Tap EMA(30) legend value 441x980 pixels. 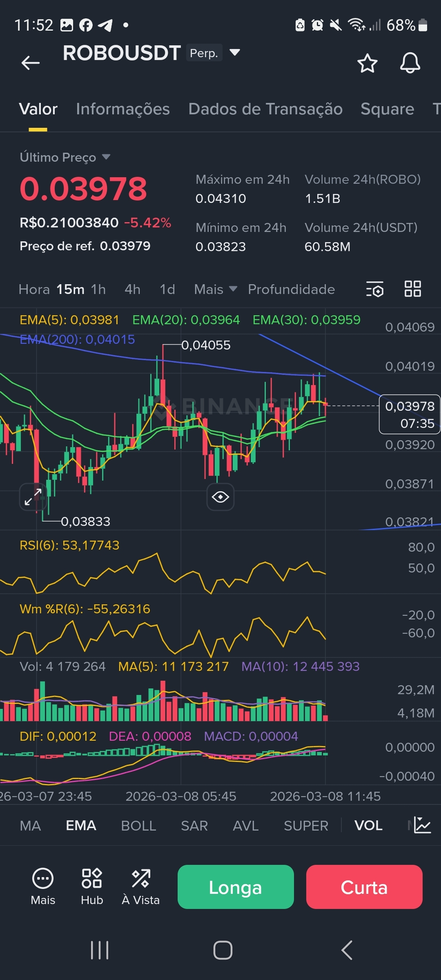(x=306, y=320)
